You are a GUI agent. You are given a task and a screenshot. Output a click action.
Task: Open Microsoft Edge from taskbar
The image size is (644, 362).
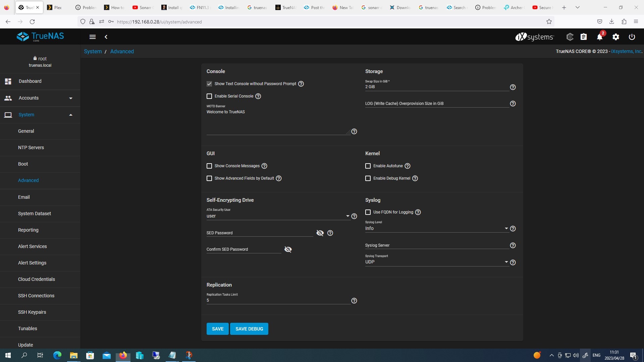pyautogui.click(x=57, y=355)
